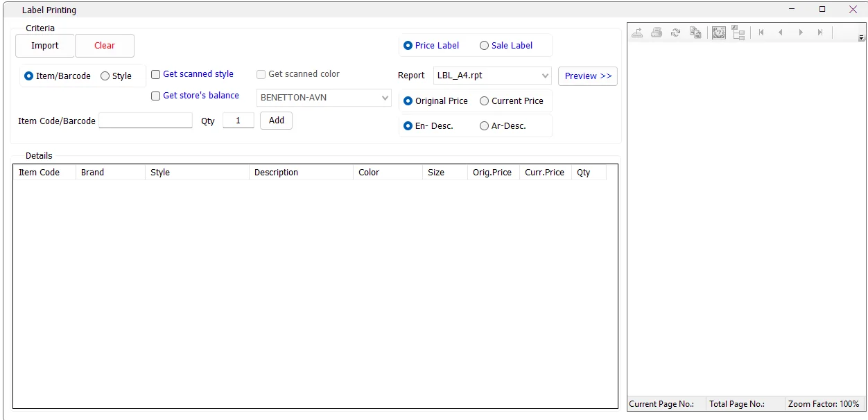Click the Brand column header
Image resolution: width=868 pixels, height=420 pixels.
[x=110, y=173]
